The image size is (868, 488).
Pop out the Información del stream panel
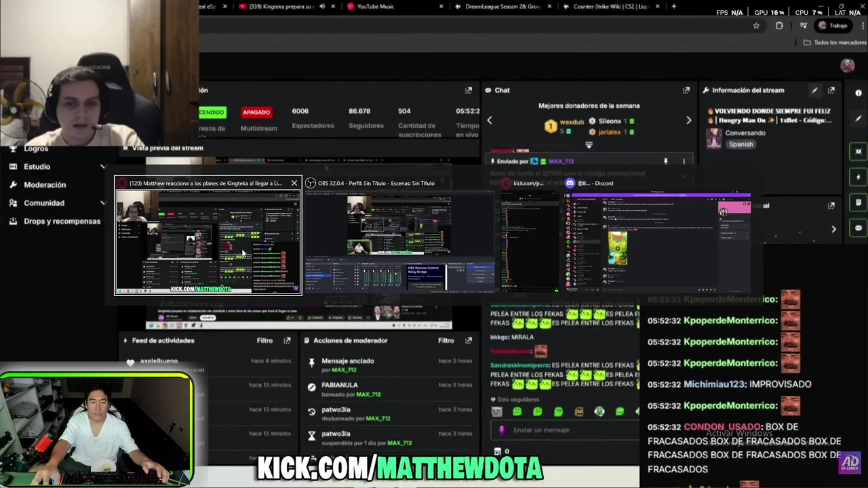[831, 90]
